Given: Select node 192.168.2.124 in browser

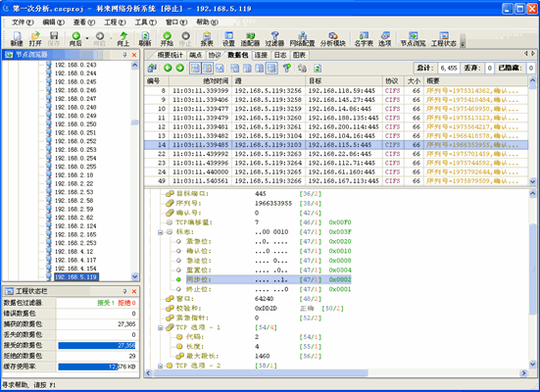Looking at the screenshot, I should [x=75, y=226].
